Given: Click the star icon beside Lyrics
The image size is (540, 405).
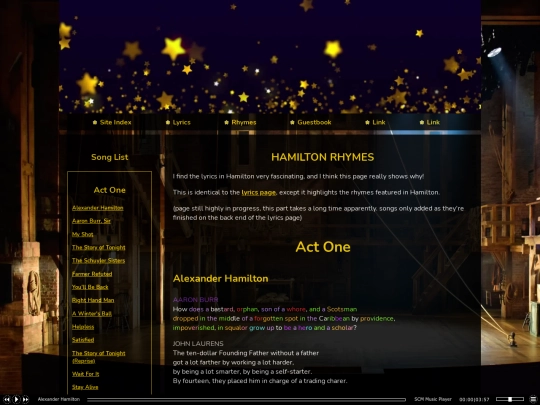Looking at the screenshot, I should click(x=168, y=122).
